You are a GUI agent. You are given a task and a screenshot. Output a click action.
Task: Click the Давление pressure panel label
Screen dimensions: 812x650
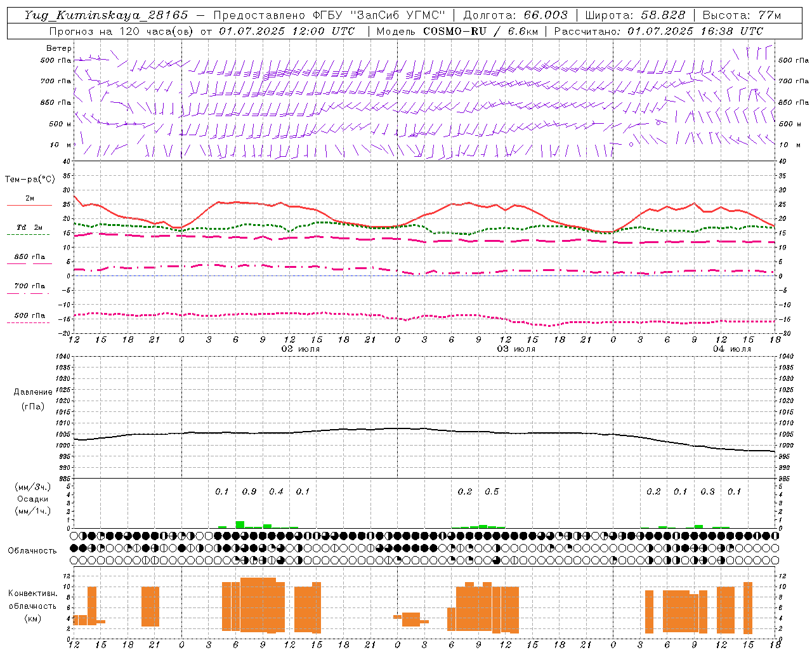coord(32,392)
